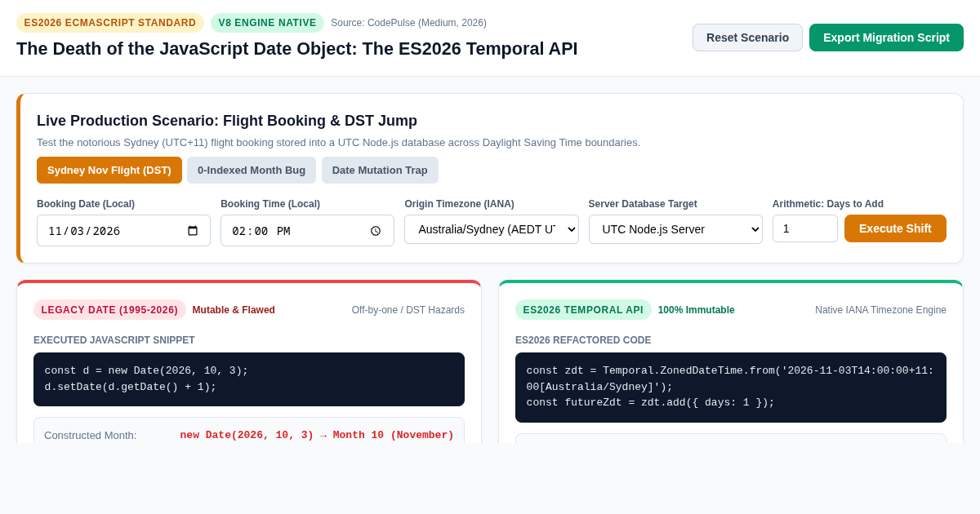Click the LEGACY DATE (1995-2026) badge
The height and width of the screenshot is (514, 980).
[109, 310]
